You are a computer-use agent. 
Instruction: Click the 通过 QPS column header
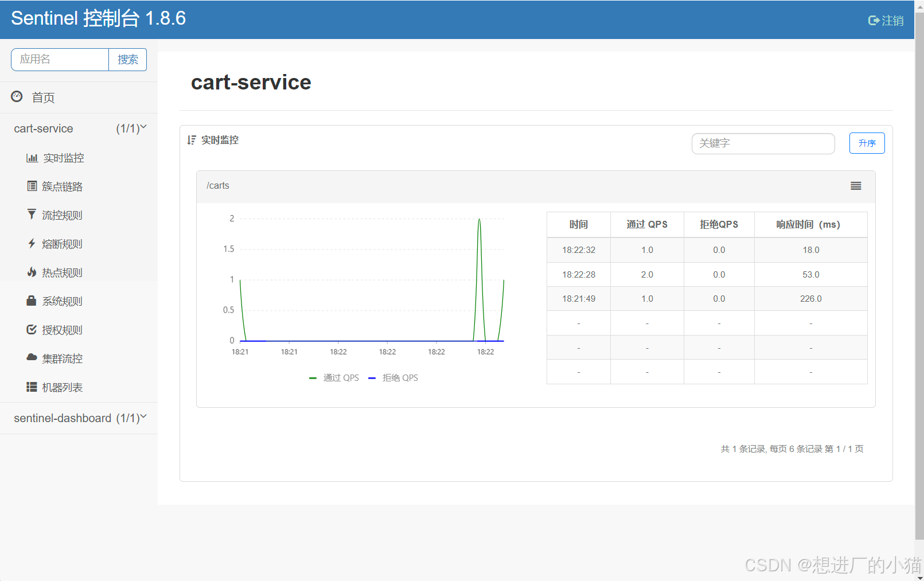[x=647, y=225]
